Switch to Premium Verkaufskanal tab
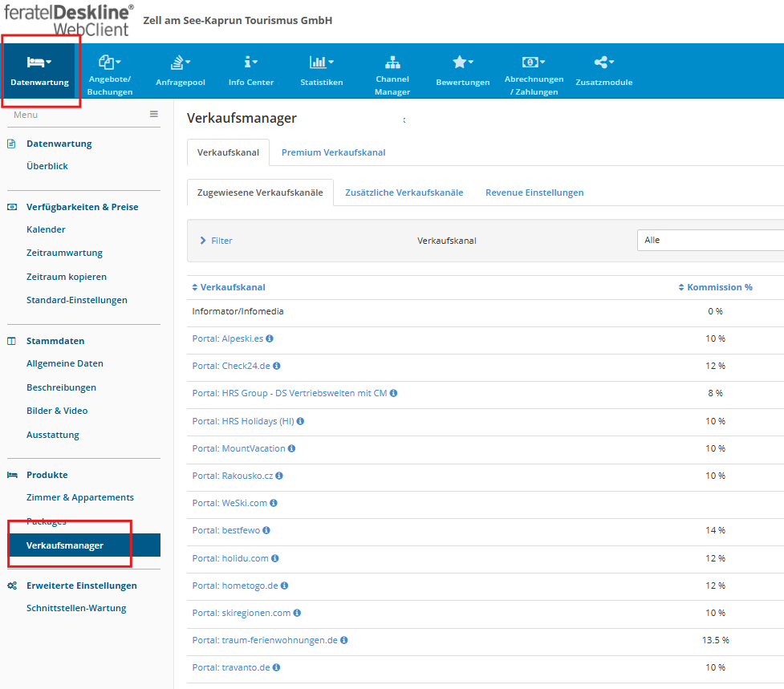Image resolution: width=784 pixels, height=689 pixels. click(x=333, y=152)
